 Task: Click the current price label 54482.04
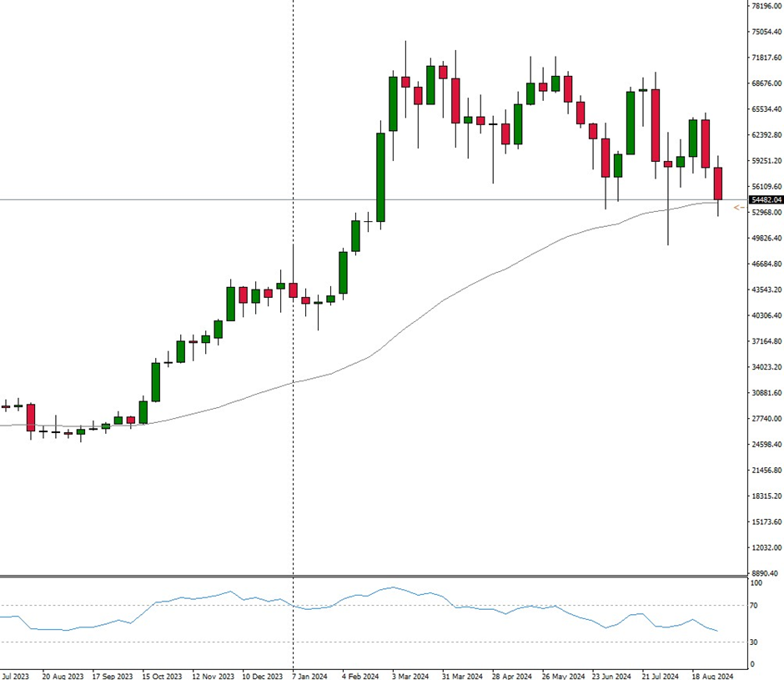[766, 200]
